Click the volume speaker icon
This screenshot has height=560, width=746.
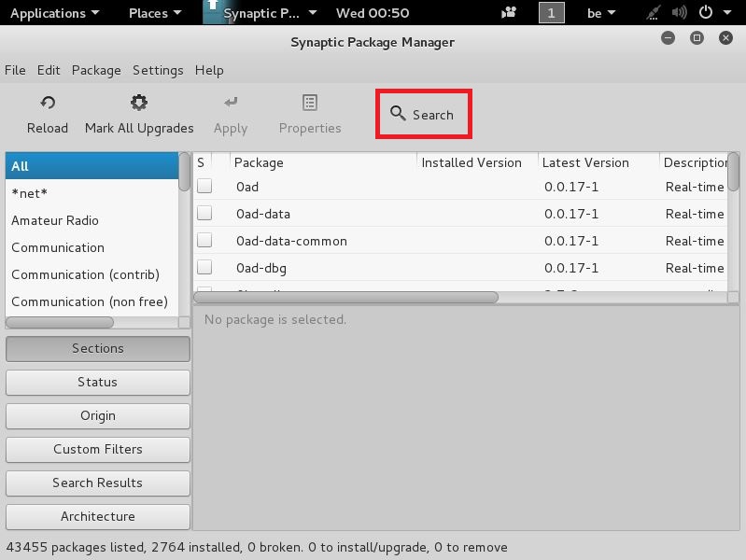click(679, 12)
